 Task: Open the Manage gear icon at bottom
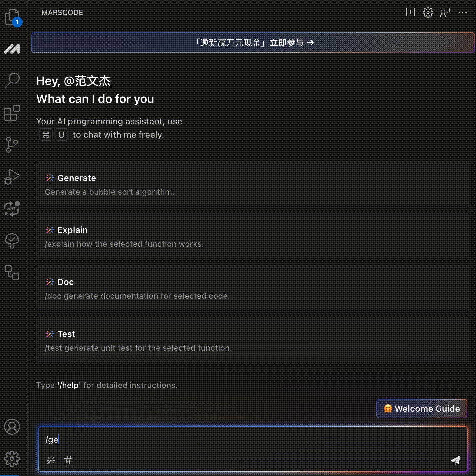coord(12,459)
